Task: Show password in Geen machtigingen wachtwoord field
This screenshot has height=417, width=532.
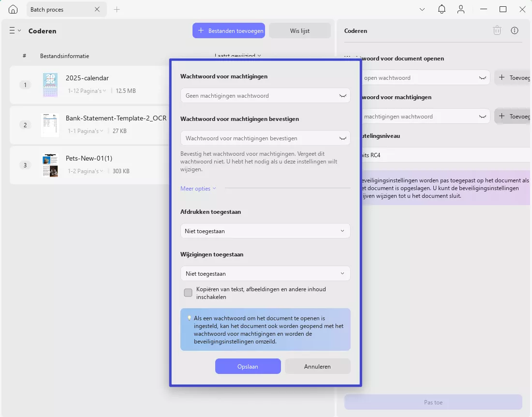Action: click(x=343, y=96)
